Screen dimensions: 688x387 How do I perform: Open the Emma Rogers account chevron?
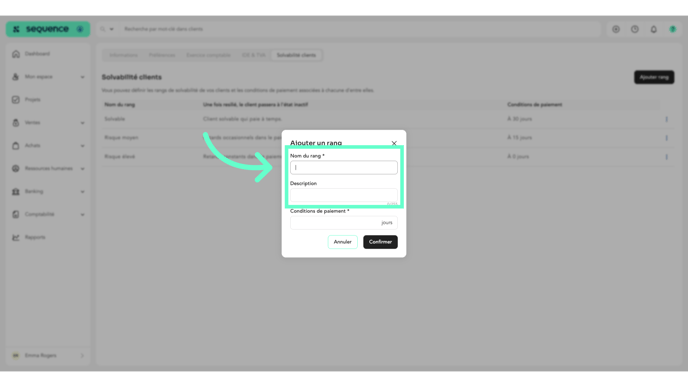(82, 355)
